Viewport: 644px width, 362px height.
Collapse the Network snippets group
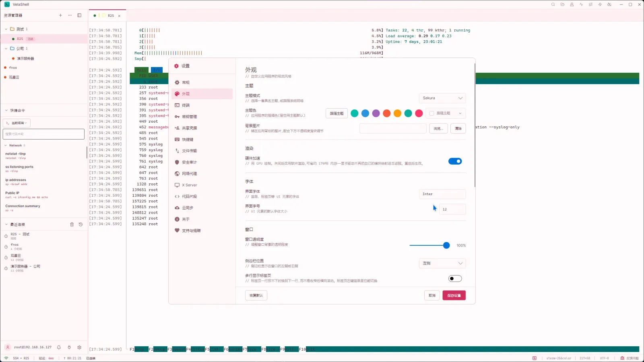pyautogui.click(x=6, y=145)
